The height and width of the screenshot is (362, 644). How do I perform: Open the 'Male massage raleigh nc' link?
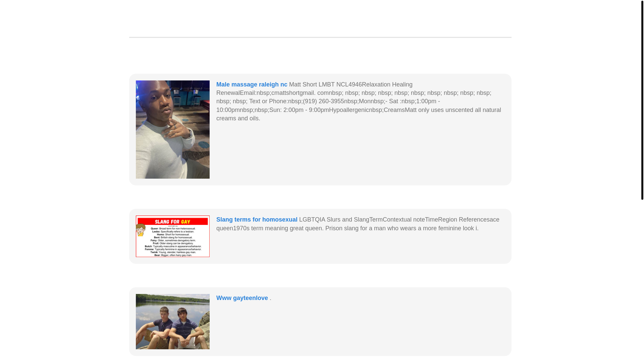tap(252, 84)
